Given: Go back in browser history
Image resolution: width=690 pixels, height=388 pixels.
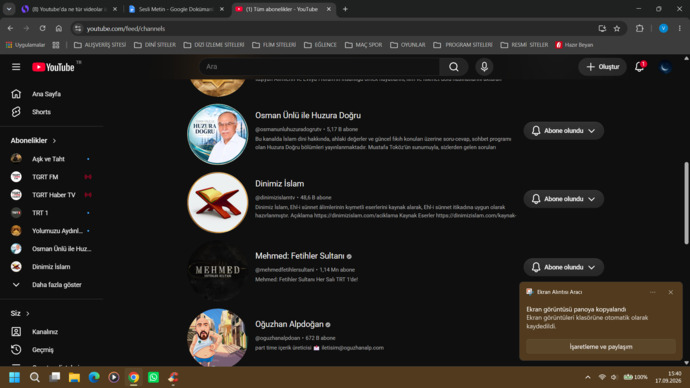Looking at the screenshot, I should pos(10,28).
